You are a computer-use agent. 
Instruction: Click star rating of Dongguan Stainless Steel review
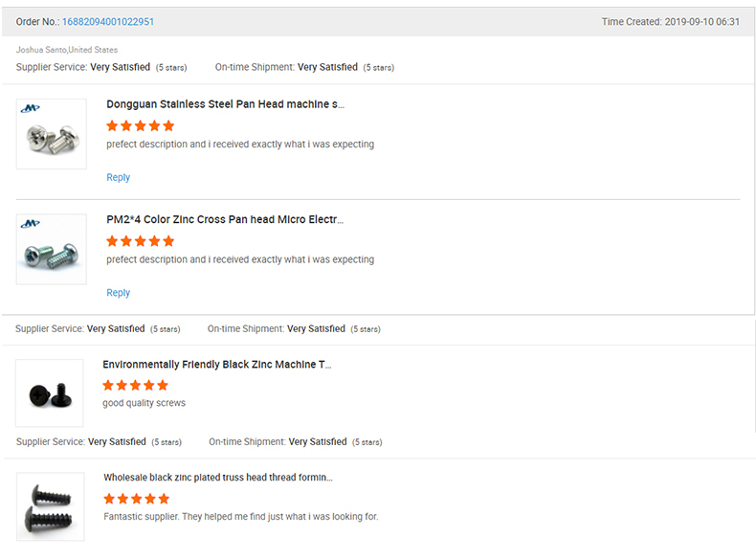coord(141,126)
